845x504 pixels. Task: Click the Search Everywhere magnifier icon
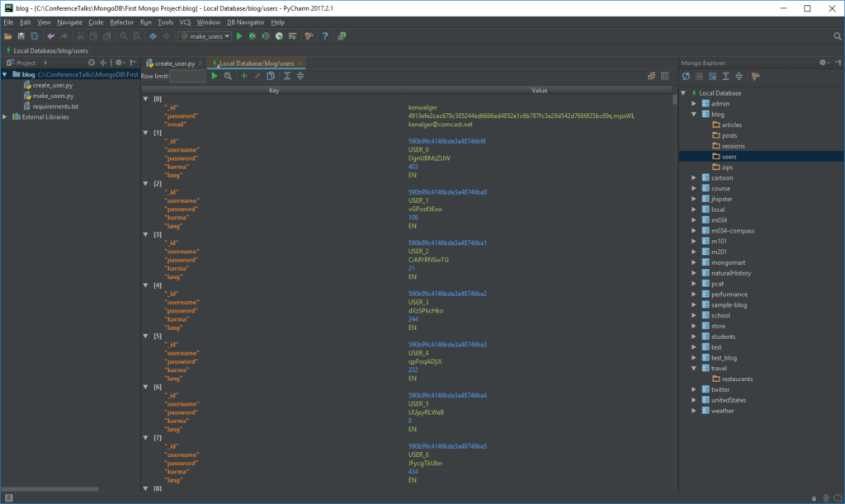coord(838,36)
